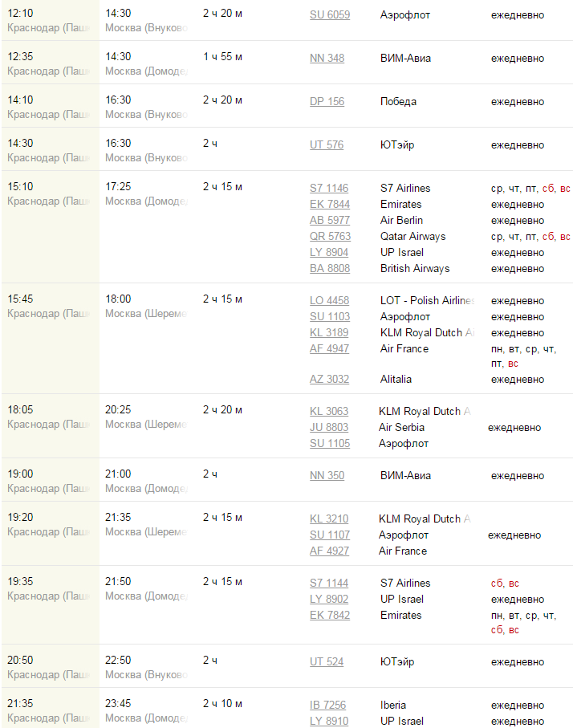Click the 23:45 arrival time
Image resolution: width=573 pixels, height=728 pixels.
tap(118, 704)
